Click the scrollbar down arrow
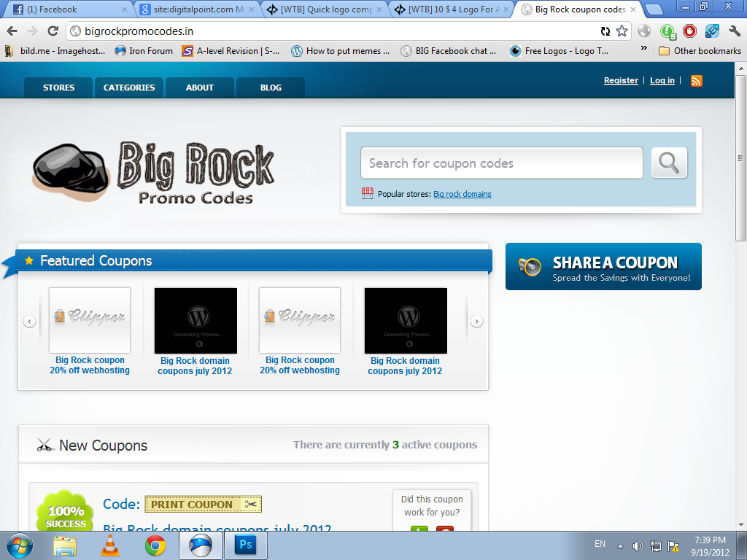 tap(741, 525)
